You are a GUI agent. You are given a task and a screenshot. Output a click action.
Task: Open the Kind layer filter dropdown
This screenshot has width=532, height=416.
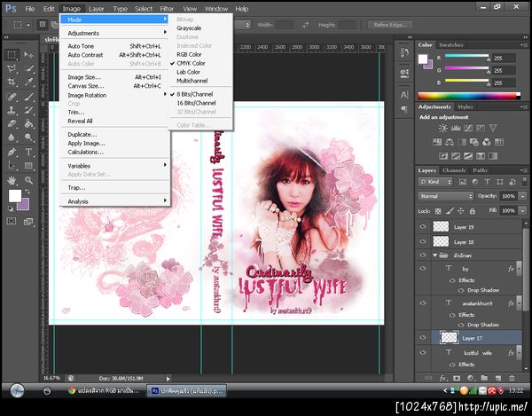tap(435, 182)
